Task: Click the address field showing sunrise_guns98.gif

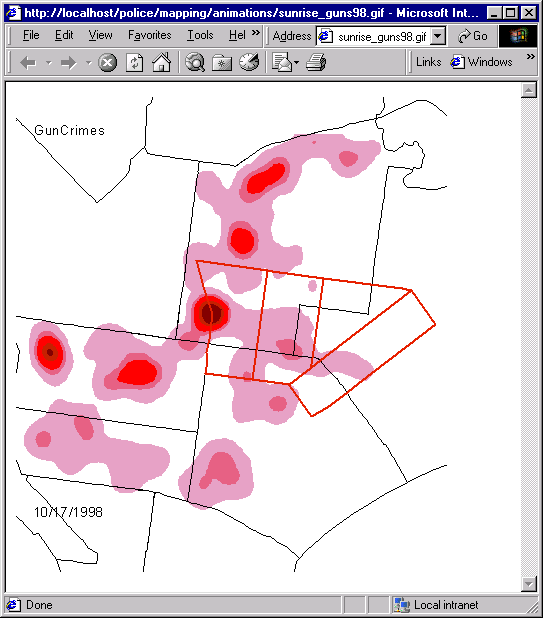Action: click(x=374, y=37)
